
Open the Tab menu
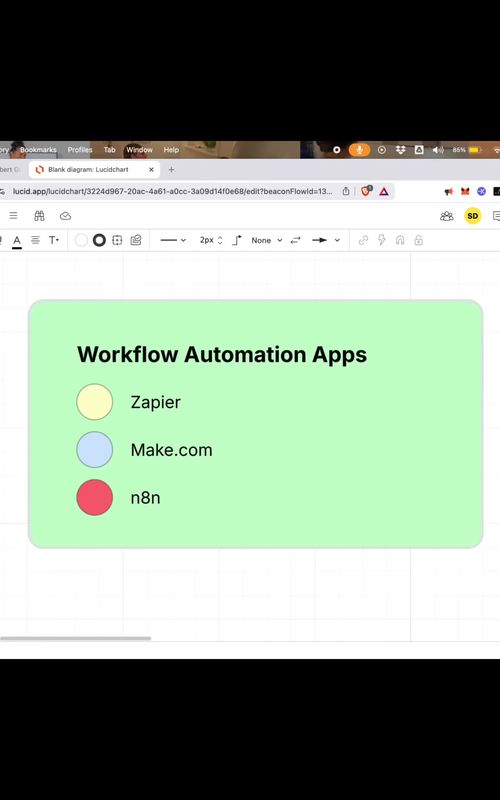[x=110, y=149]
